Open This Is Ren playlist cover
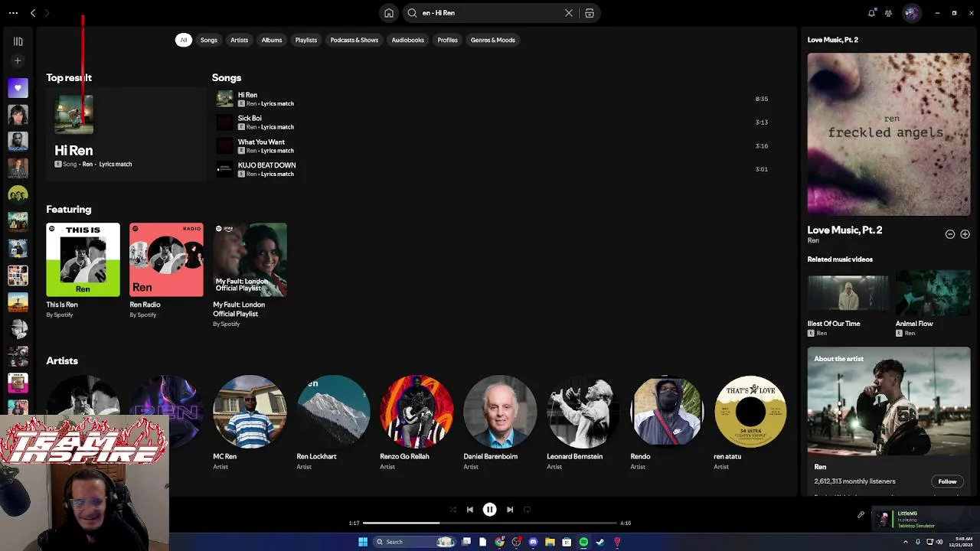The image size is (980, 551). (83, 259)
